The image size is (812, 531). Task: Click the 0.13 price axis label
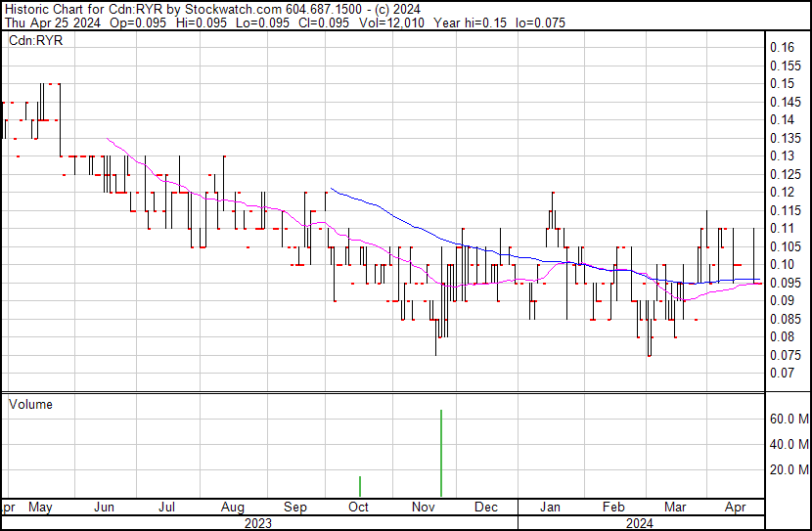pyautogui.click(x=782, y=156)
